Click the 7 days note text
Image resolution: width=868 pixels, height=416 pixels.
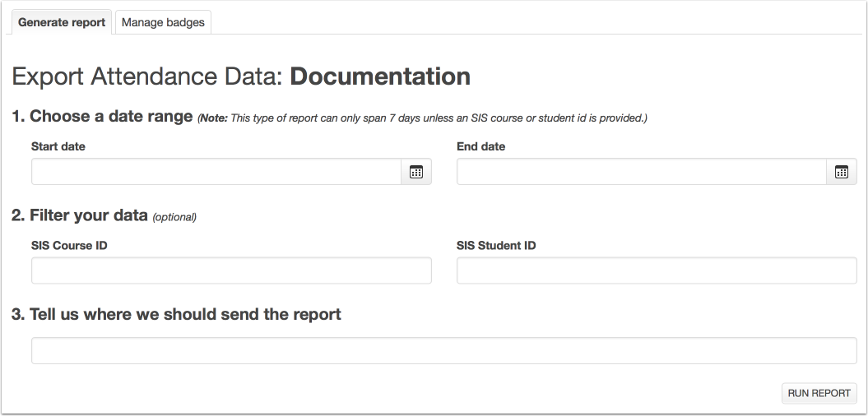click(422, 118)
